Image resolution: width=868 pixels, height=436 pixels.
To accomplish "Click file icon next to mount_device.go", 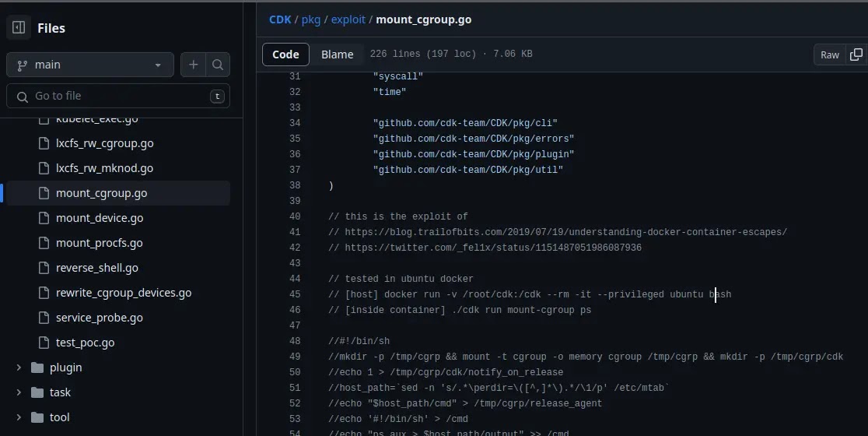I will (x=44, y=218).
